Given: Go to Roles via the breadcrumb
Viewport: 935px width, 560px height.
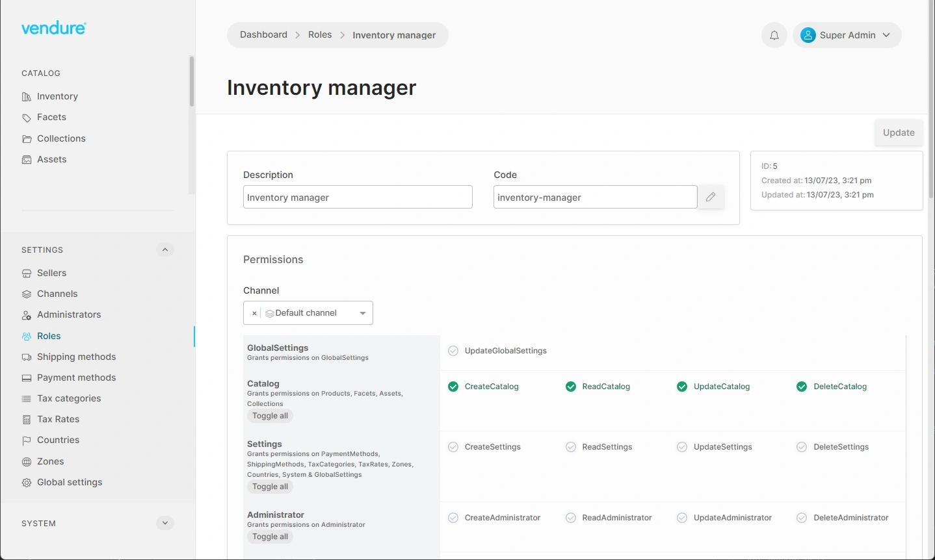Looking at the screenshot, I should tap(319, 34).
